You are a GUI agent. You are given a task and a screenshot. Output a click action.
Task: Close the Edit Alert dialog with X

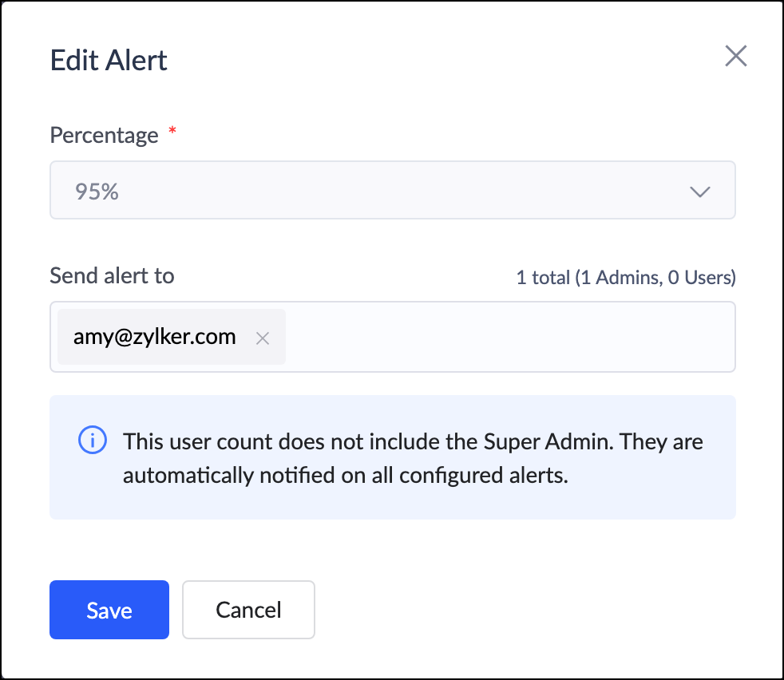735,56
